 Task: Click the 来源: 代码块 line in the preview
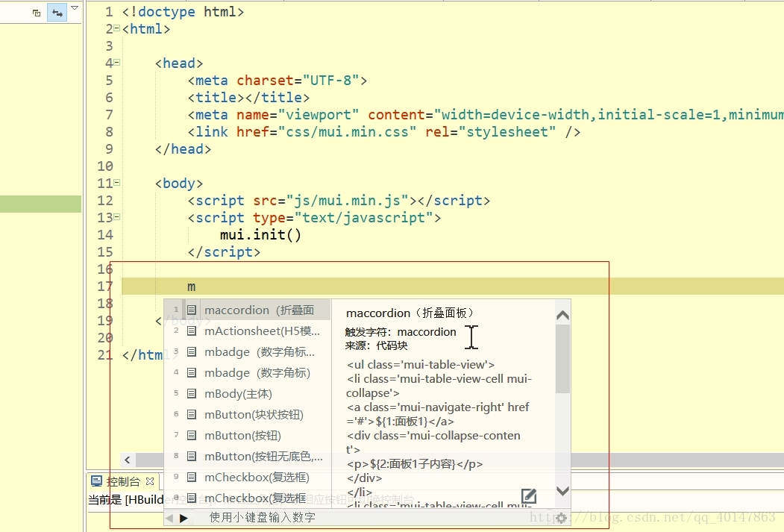pos(376,345)
